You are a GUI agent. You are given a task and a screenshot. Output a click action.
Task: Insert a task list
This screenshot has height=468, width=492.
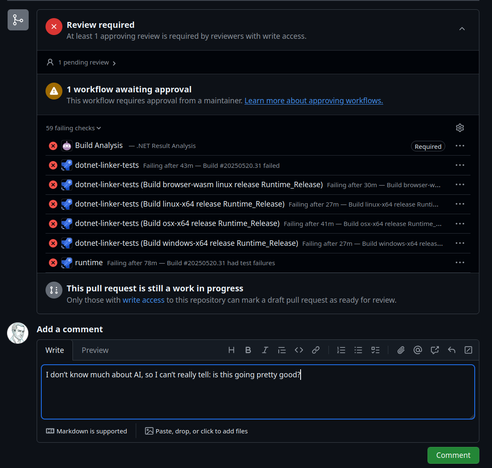(375, 350)
